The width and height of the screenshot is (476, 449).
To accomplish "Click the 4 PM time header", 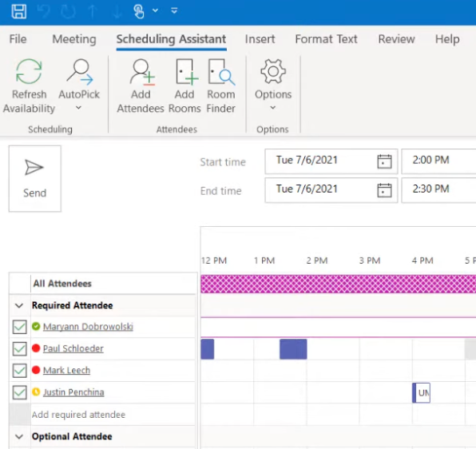I will tap(422, 260).
